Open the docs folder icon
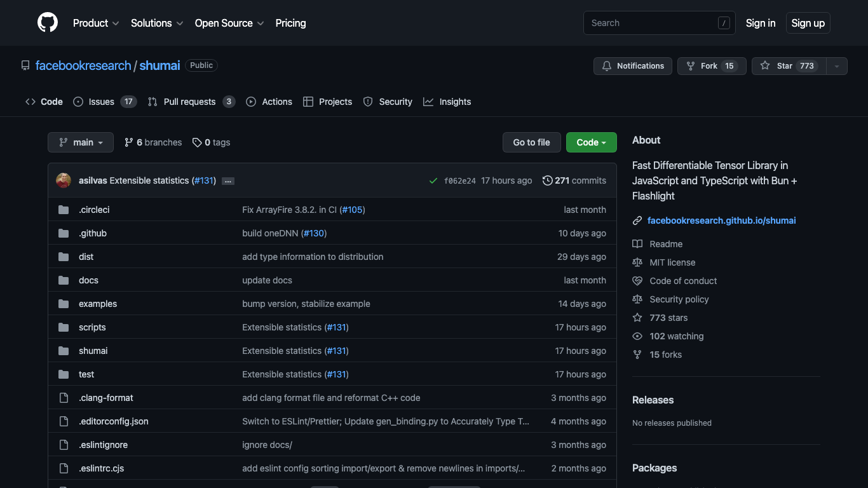868x488 pixels. [x=64, y=280]
